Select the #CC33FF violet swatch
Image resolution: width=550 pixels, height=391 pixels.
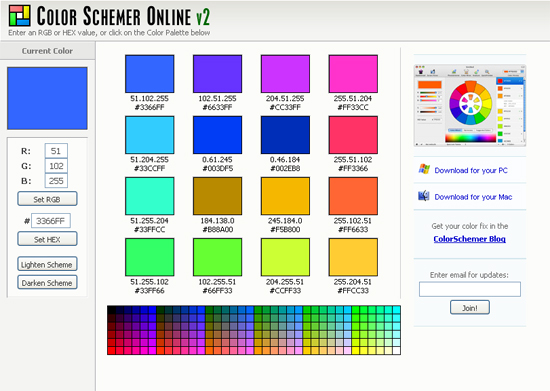coord(285,74)
